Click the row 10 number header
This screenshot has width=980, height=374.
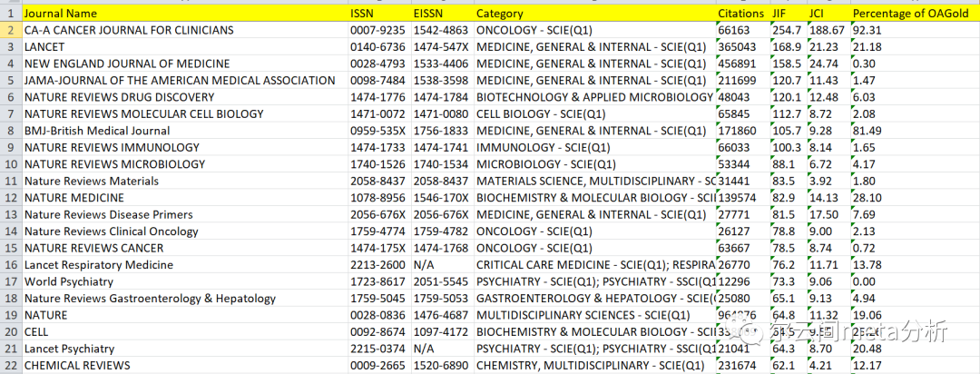point(10,164)
